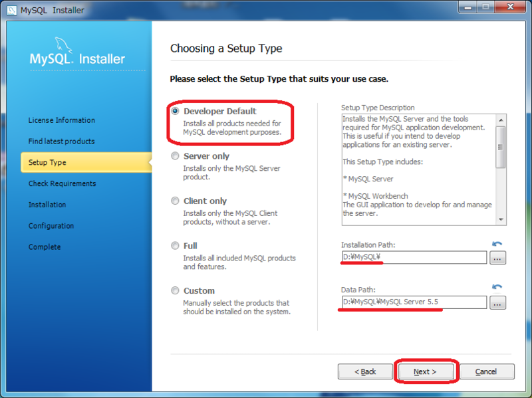This screenshot has width=532, height=398.
Task: Choose the Server only setup type
Action: pos(175,156)
